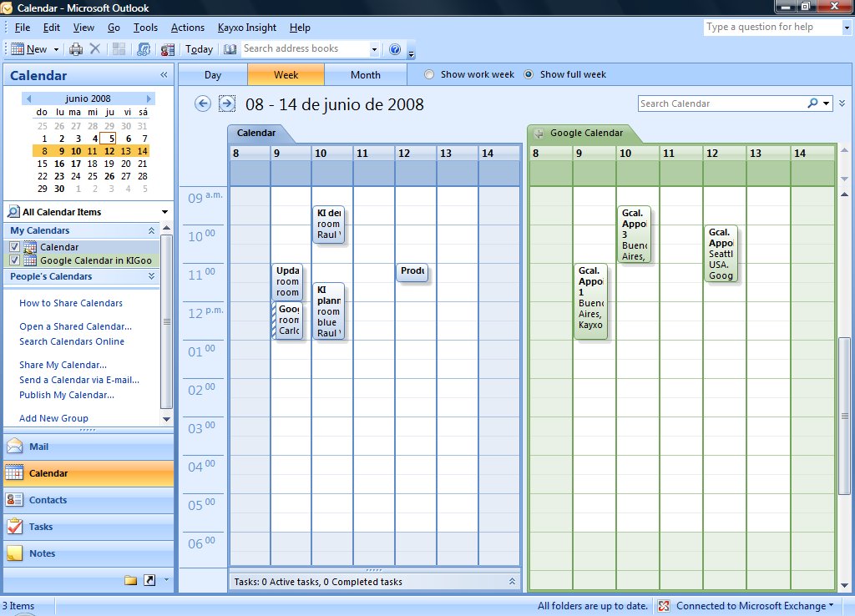Open the Actions menu
The width and height of the screenshot is (855, 616).
point(188,28)
